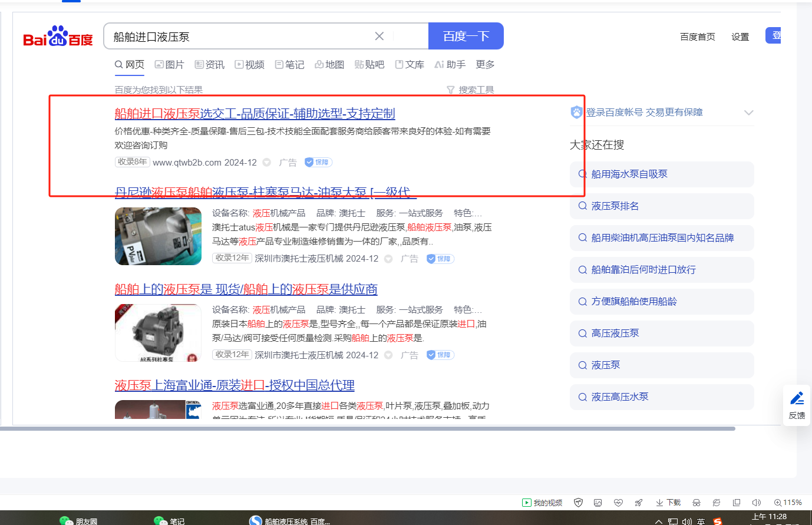The image size is (812, 525).
Task: Click the search icon beside suggestion 液压泵
Action: [582, 365]
